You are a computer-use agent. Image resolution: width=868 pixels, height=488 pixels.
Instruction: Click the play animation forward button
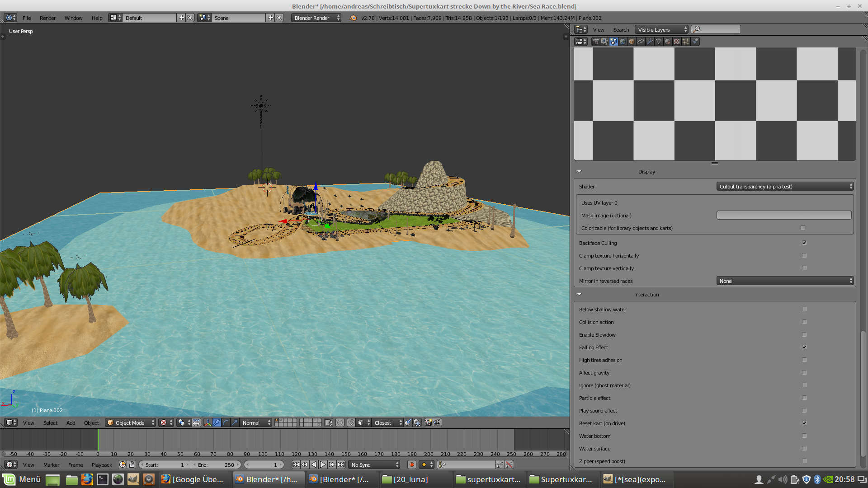323,465
